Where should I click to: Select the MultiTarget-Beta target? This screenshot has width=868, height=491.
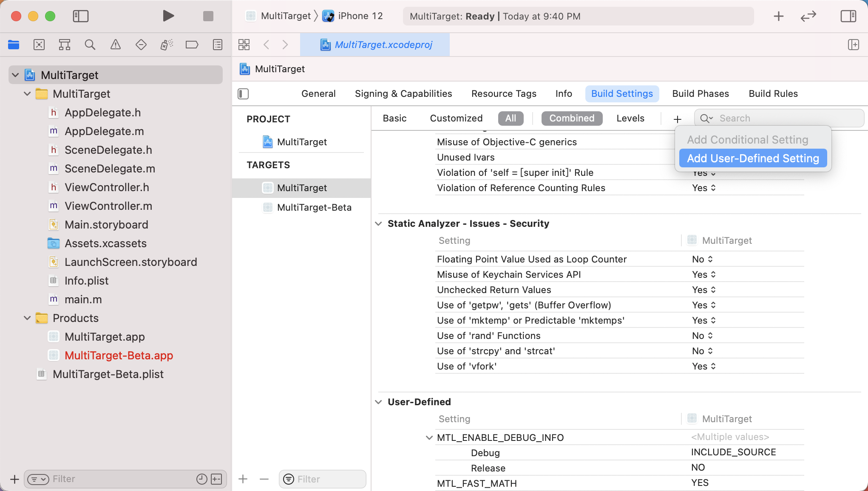[314, 207]
